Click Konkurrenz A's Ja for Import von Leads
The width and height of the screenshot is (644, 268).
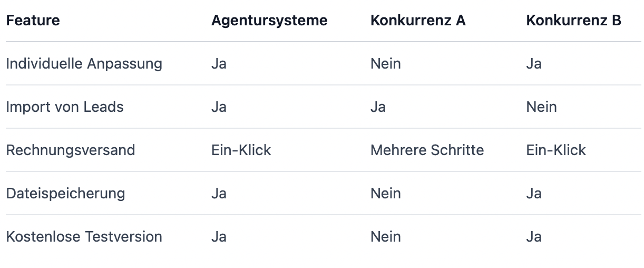pyautogui.click(x=378, y=107)
